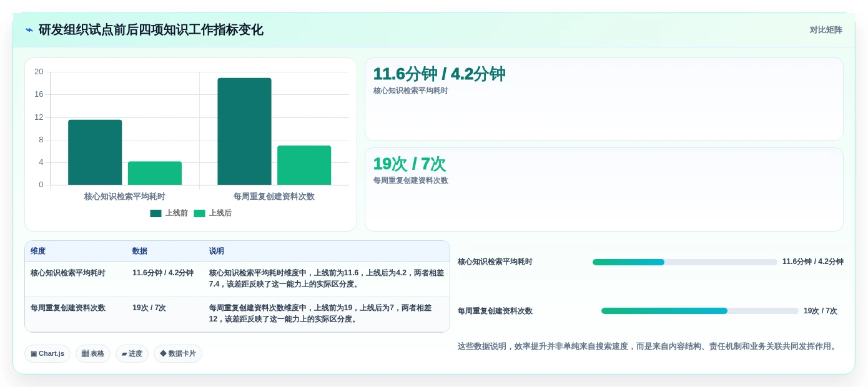Click data card headline 11.6分钟 / 4.2分钟
868x387 pixels.
pyautogui.click(x=439, y=74)
